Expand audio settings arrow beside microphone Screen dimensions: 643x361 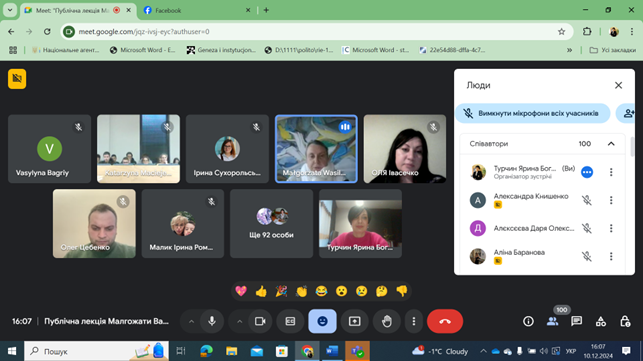(x=191, y=321)
